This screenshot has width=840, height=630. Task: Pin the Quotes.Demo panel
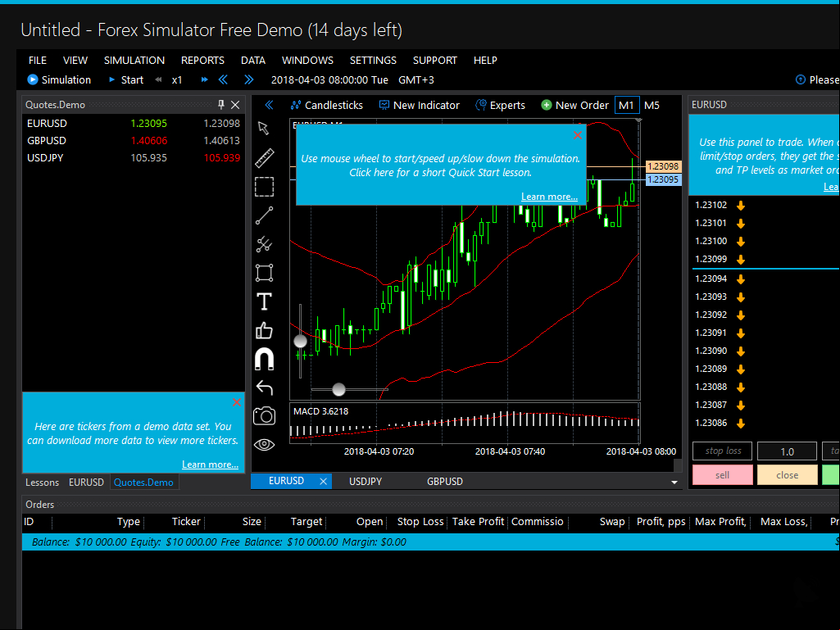pos(220,105)
